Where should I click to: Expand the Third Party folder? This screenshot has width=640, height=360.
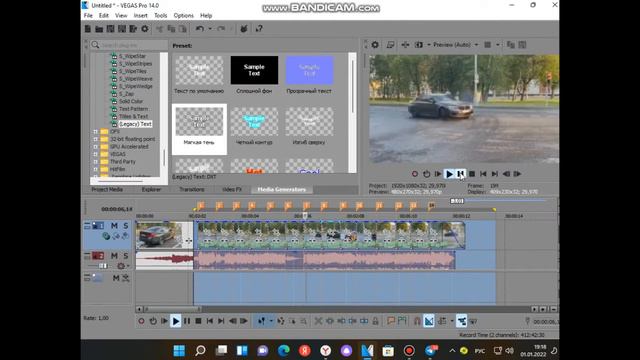coord(96,162)
